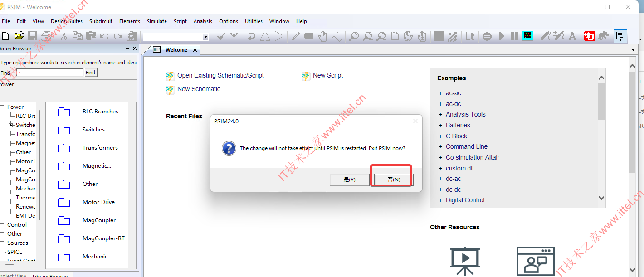Click the Flip vertical triangles icon

278,36
